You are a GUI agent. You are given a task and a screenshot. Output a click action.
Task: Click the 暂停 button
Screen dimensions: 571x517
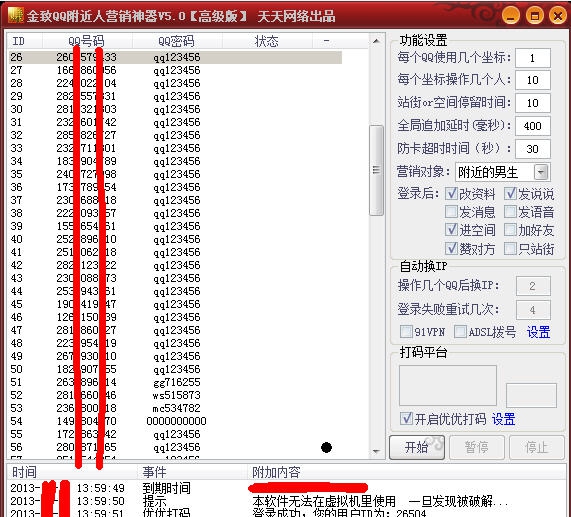tap(477, 447)
